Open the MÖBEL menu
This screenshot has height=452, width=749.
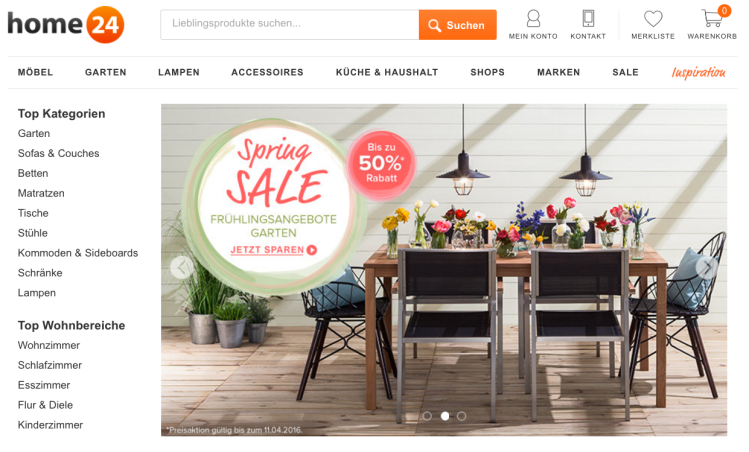35,72
